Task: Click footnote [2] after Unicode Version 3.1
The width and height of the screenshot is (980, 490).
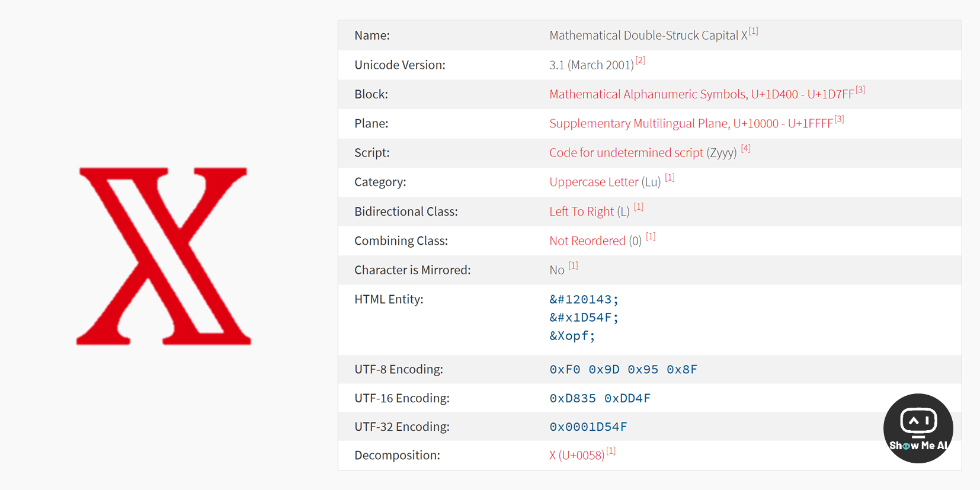Action: coord(640,60)
